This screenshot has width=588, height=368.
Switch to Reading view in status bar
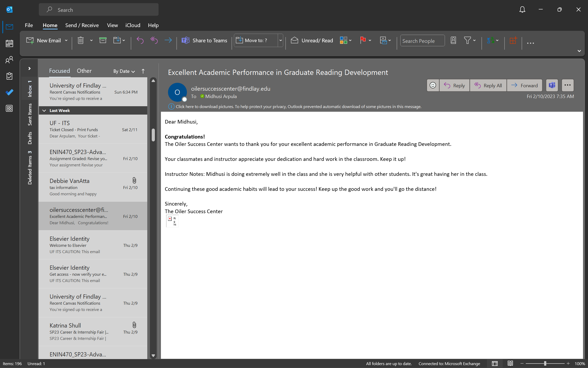(x=510, y=364)
